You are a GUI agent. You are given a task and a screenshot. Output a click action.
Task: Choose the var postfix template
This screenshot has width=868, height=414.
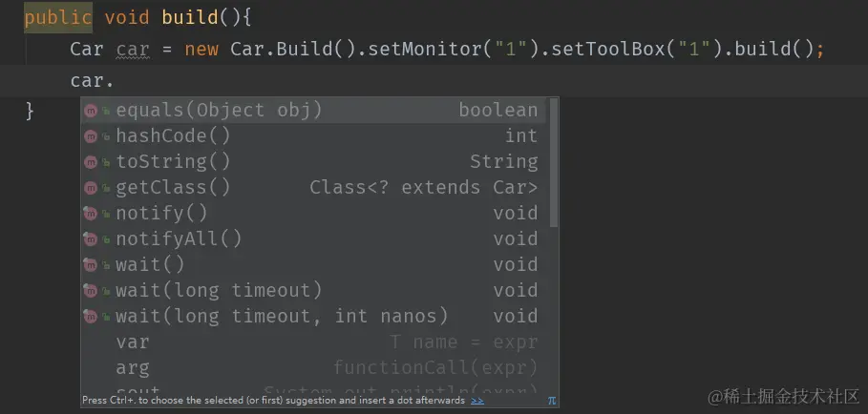click(133, 342)
